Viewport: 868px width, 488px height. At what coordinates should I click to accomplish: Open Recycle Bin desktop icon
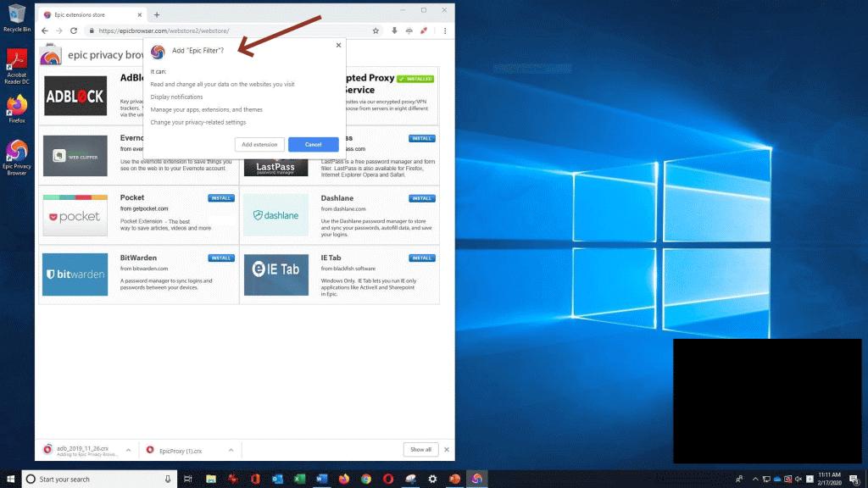[x=17, y=18]
